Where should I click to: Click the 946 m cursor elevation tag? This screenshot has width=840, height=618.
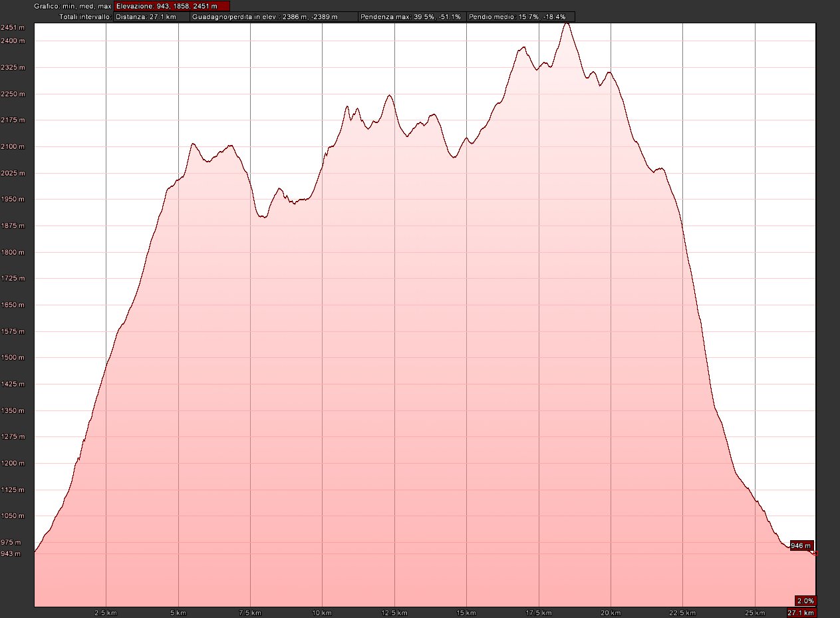point(801,545)
